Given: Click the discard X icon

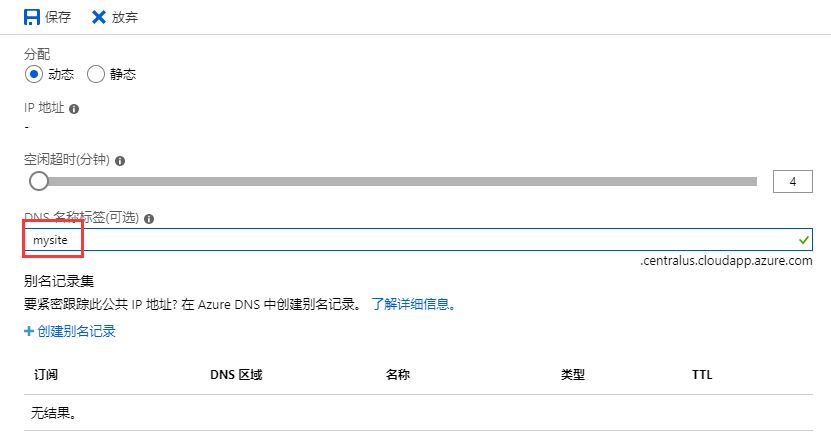Looking at the screenshot, I should point(98,17).
